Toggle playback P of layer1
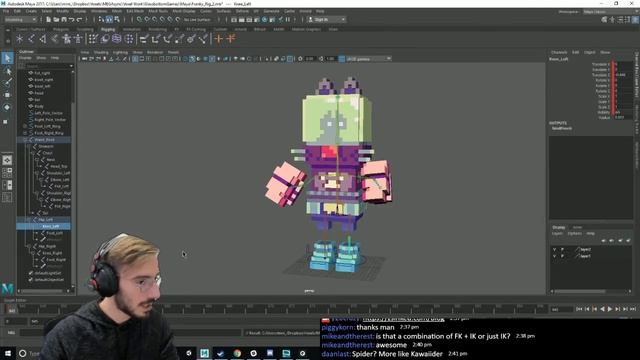Image resolution: width=640 pixels, height=360 pixels. click(x=562, y=256)
